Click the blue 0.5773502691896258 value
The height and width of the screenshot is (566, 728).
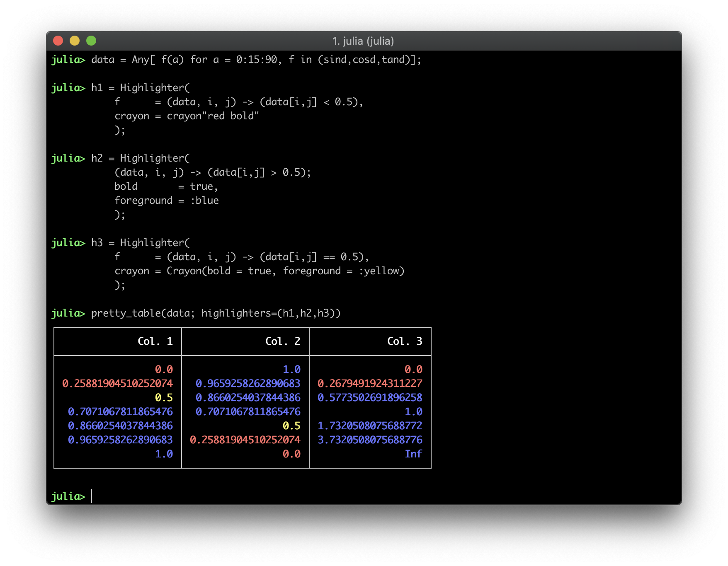(x=370, y=397)
